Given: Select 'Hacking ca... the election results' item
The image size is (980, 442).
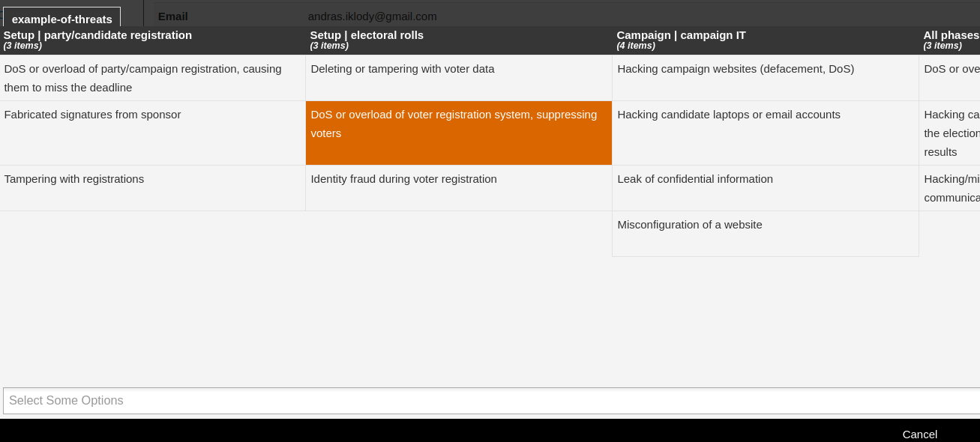Looking at the screenshot, I should click(951, 133).
